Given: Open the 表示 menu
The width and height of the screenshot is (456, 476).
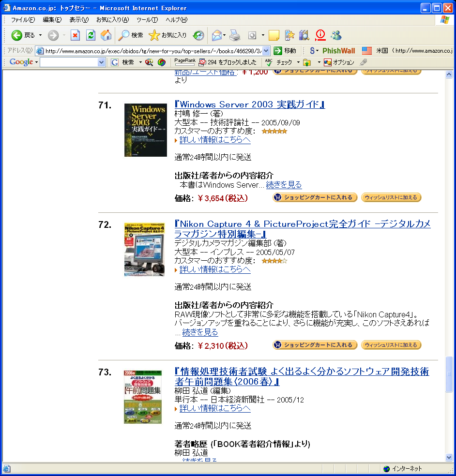Looking at the screenshot, I should click(x=79, y=20).
